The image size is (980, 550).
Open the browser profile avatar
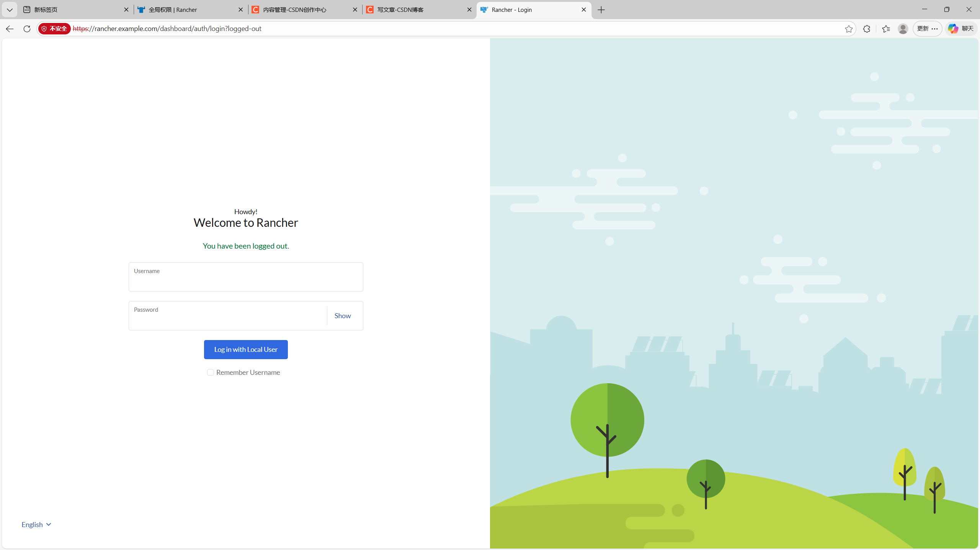pyautogui.click(x=903, y=29)
